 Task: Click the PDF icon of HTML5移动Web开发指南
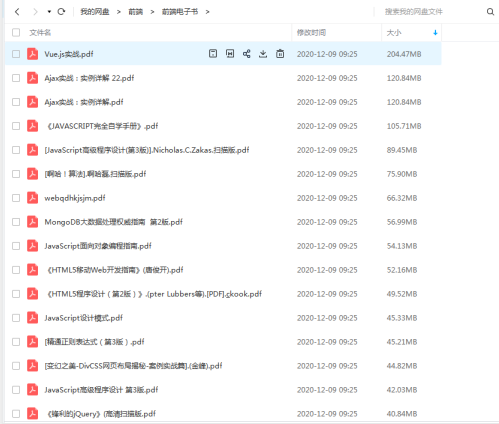pos(32,270)
